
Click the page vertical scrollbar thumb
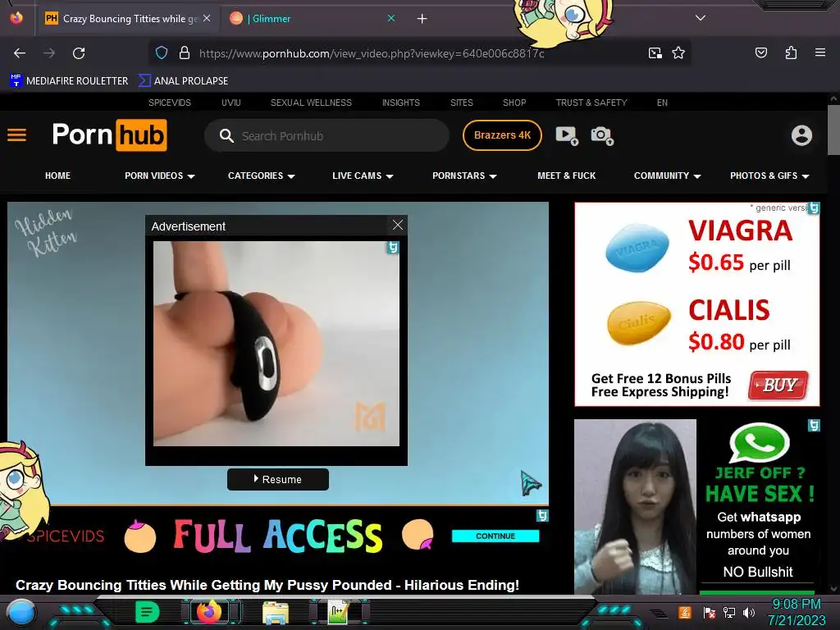click(833, 130)
